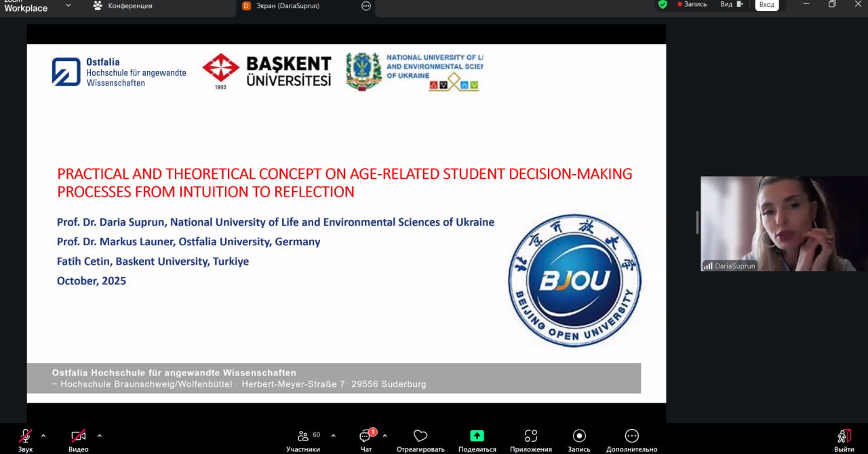Screen dimensions: 868x454
Task: Leave the meeting with the Выйти icon
Action: [x=844, y=436]
